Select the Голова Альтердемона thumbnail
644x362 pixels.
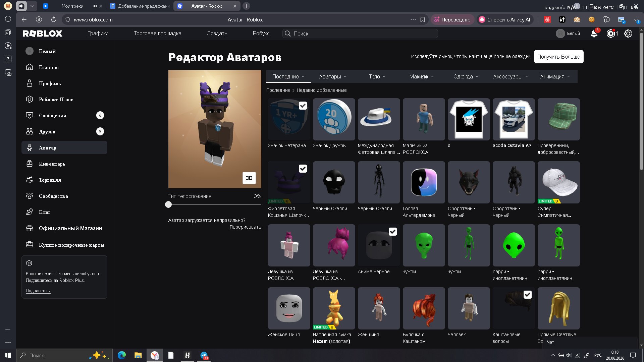424,182
